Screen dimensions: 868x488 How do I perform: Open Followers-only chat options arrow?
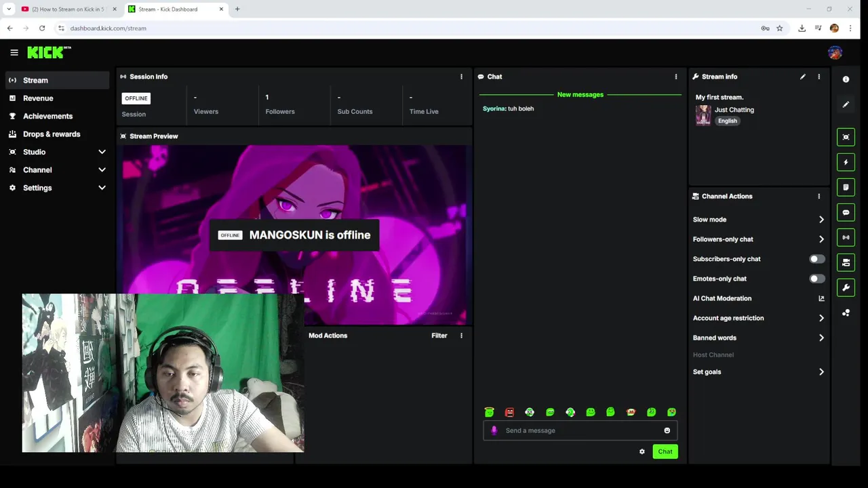(821, 239)
